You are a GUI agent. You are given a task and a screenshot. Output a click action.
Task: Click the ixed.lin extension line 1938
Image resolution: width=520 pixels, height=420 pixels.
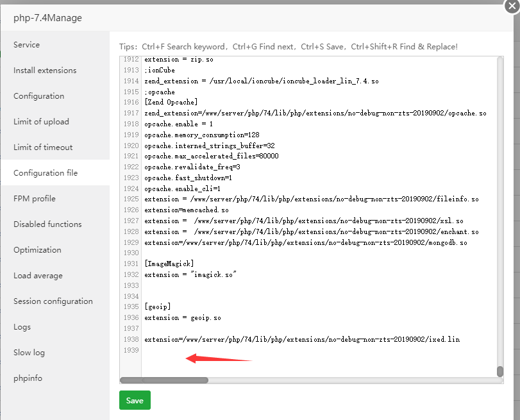(302, 339)
